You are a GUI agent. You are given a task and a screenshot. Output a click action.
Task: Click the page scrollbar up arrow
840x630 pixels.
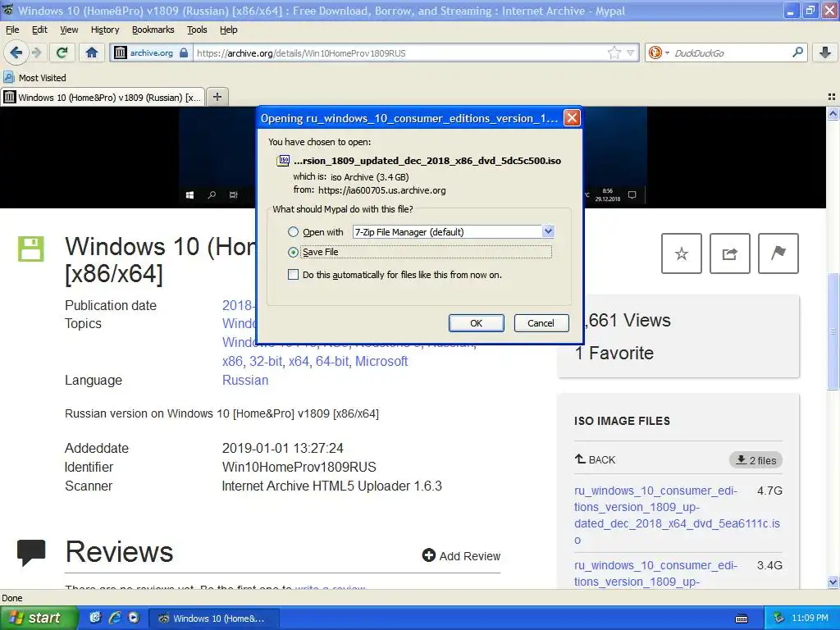click(833, 113)
